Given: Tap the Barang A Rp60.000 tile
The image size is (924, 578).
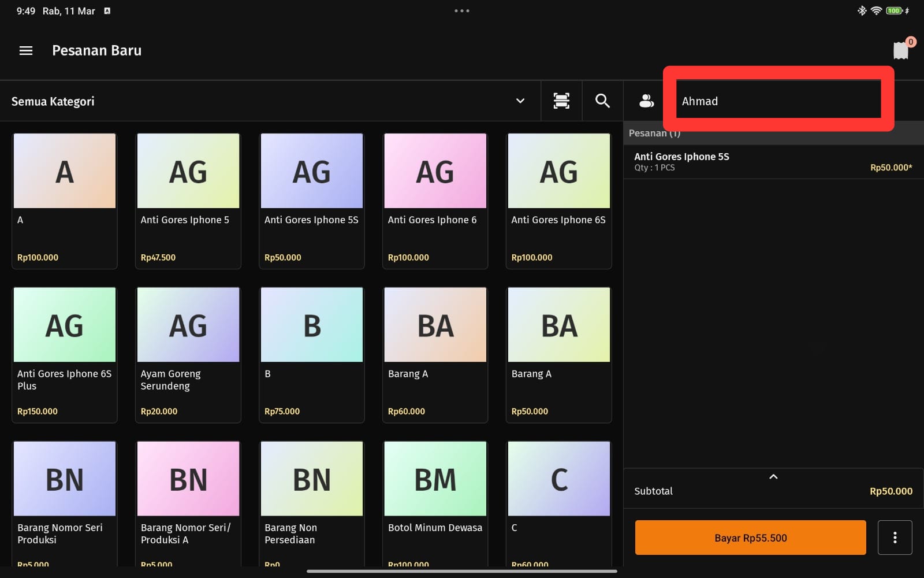Looking at the screenshot, I should (x=435, y=354).
